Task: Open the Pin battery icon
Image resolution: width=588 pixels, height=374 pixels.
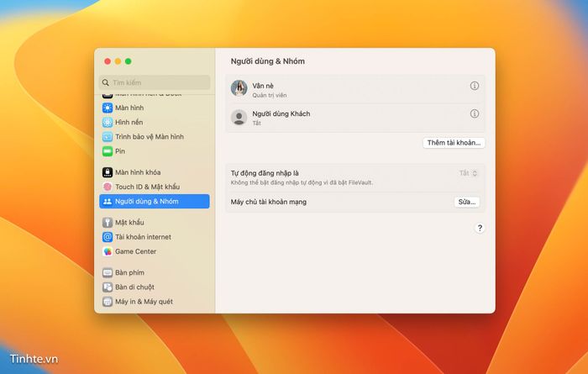Action: click(108, 151)
